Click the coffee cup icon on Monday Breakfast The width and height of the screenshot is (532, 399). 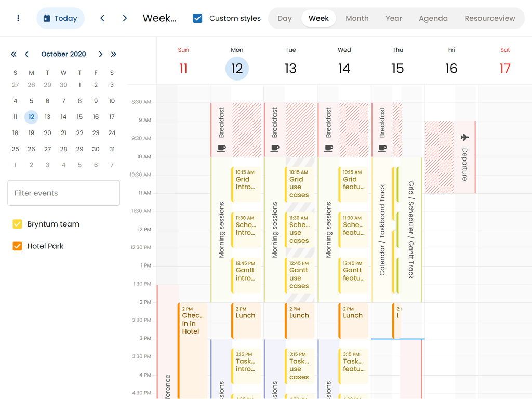pyautogui.click(x=221, y=148)
